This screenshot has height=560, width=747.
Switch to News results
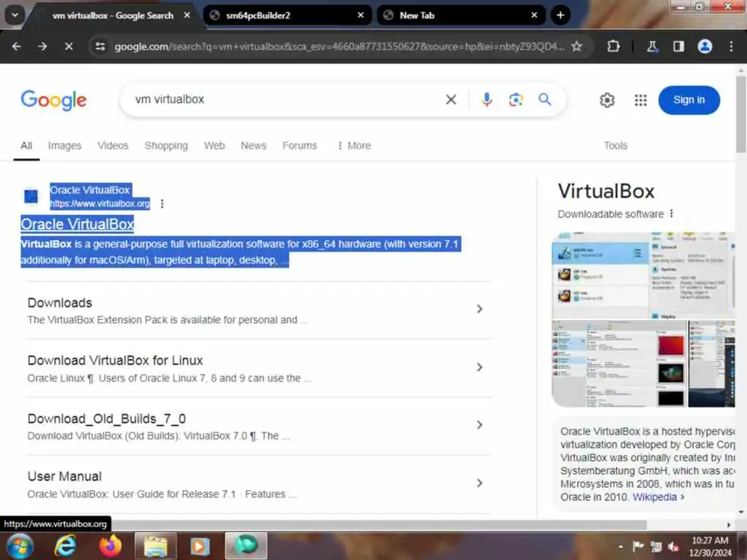(253, 146)
